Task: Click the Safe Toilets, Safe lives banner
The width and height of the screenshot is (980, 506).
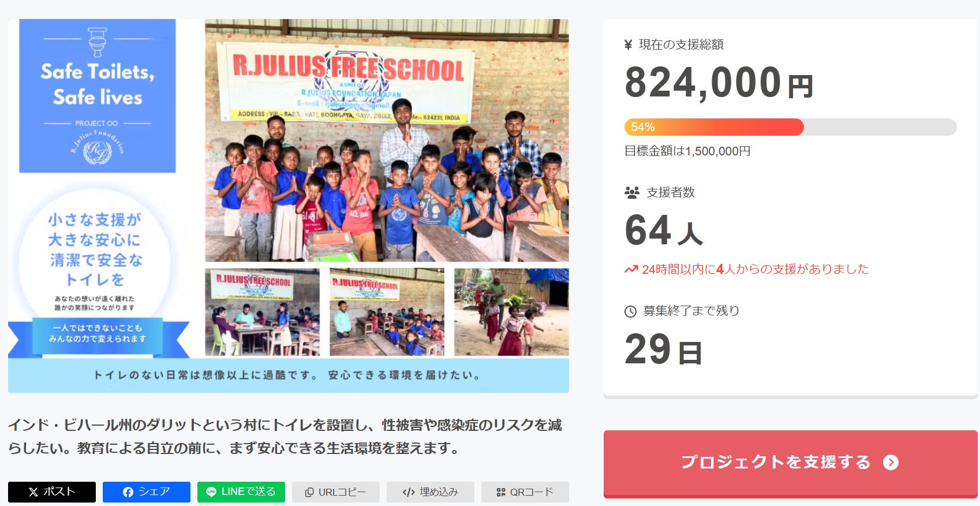Action: point(98,96)
